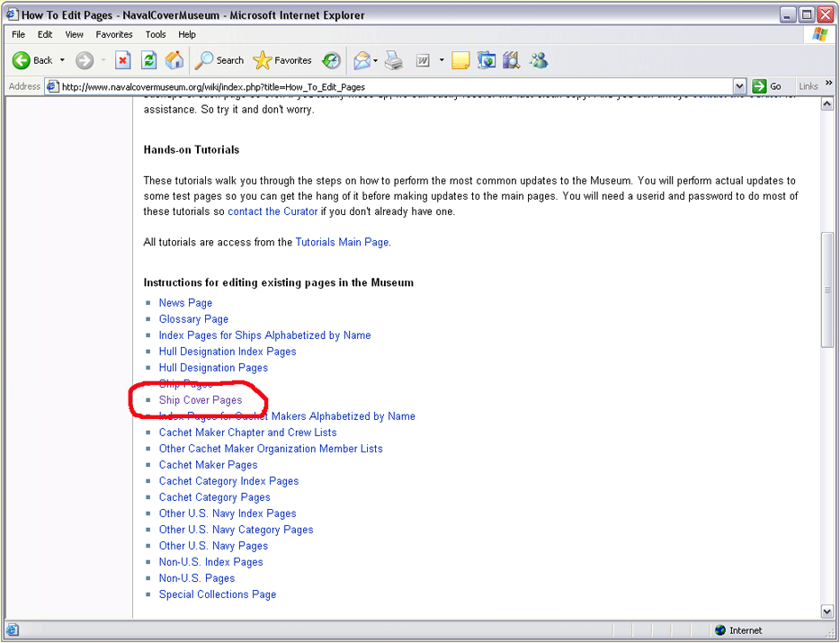Open the Tools menu

tap(156, 34)
